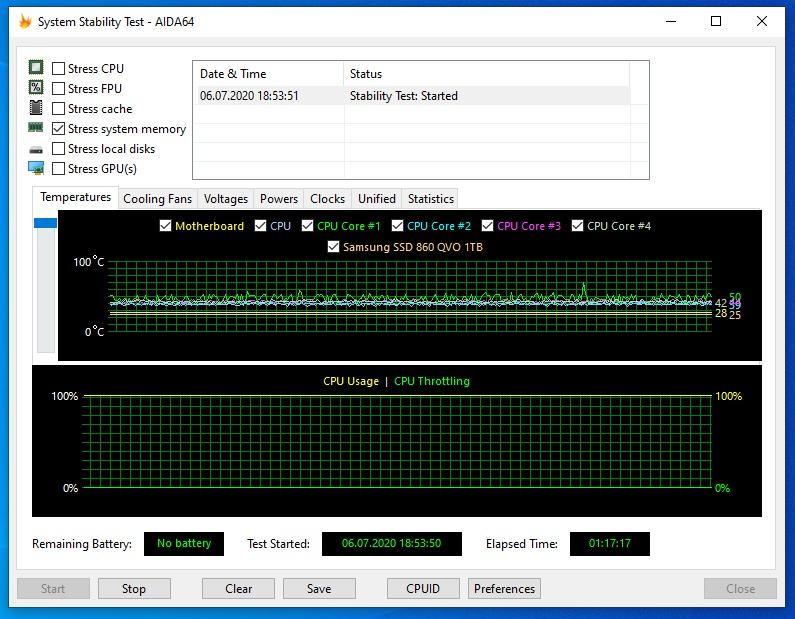Viewport: 795px width, 619px height.
Task: Click the Save button
Action: coord(319,589)
